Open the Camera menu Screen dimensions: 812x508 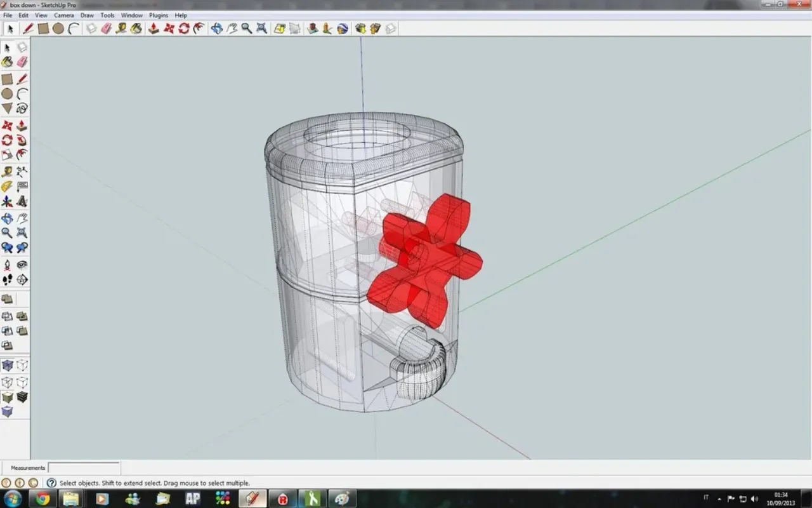63,15
